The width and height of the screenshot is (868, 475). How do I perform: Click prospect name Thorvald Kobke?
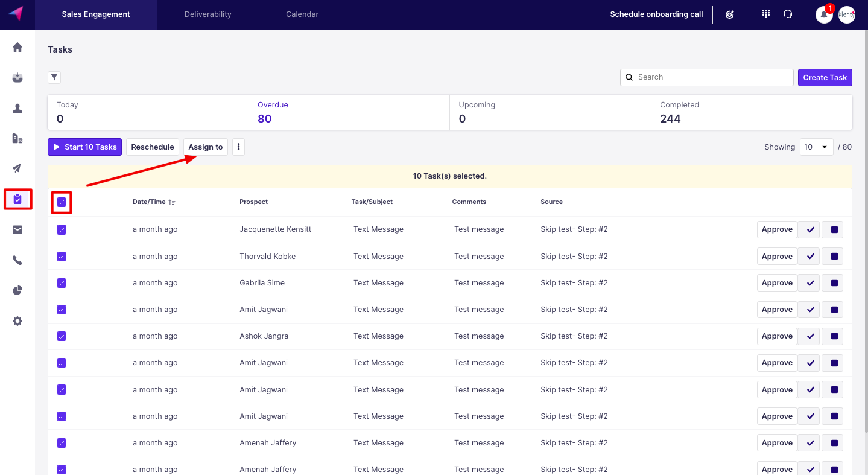268,257
